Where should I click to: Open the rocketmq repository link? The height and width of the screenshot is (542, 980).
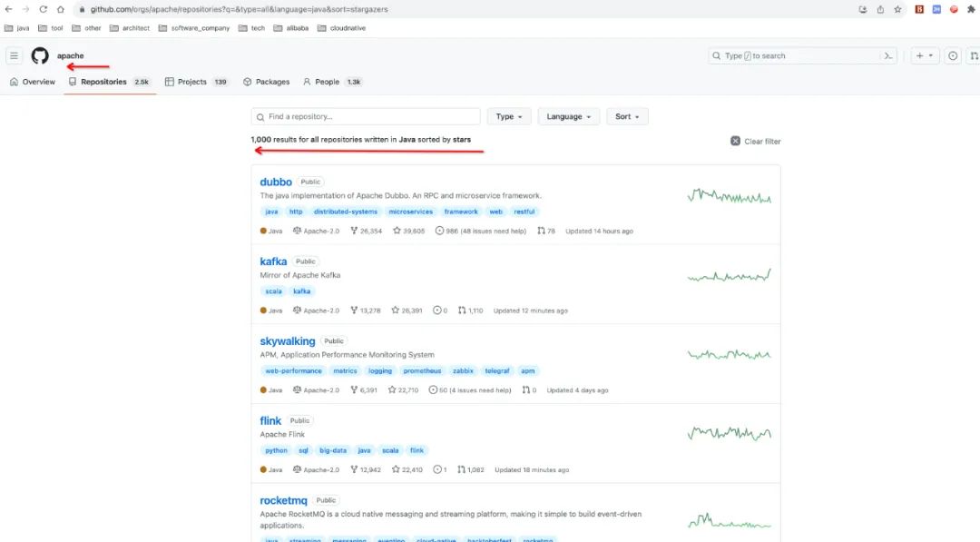pos(284,500)
